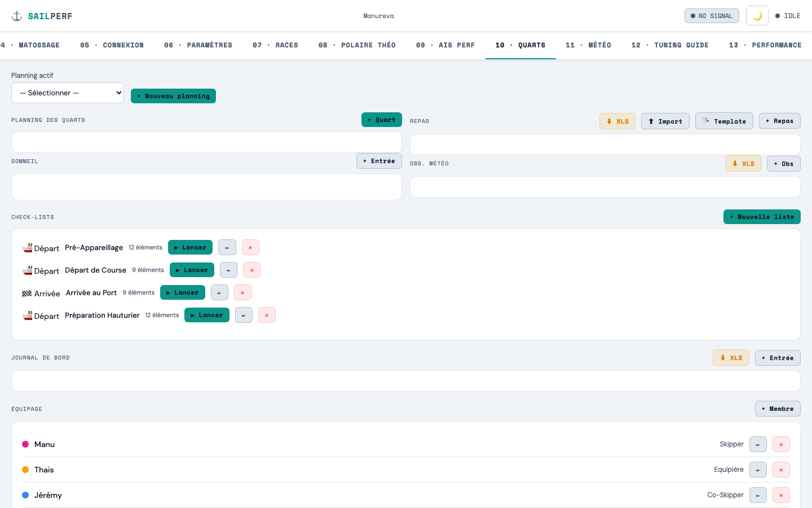The height and width of the screenshot is (508, 812).
Task: Launch the Arrivée au Port checklist
Action: 183,292
